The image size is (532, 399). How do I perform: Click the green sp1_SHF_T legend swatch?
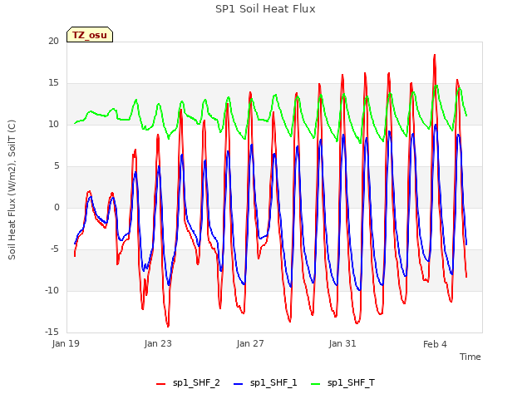click(316, 384)
